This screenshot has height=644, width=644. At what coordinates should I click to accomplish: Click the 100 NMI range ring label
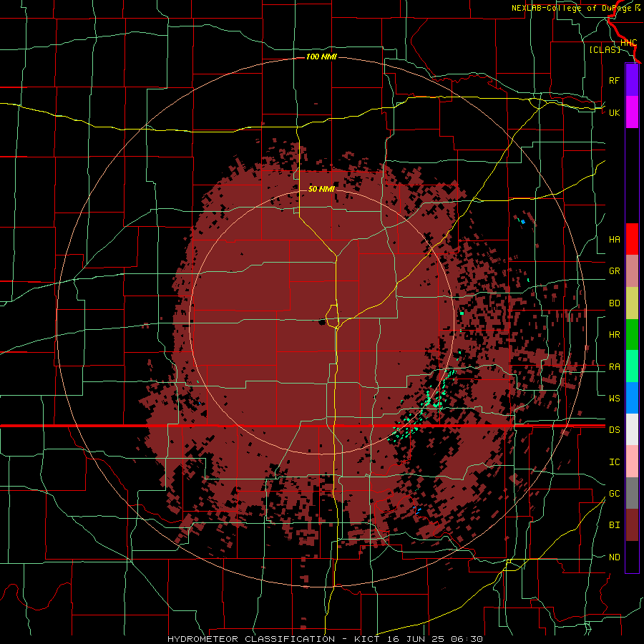[321, 57]
